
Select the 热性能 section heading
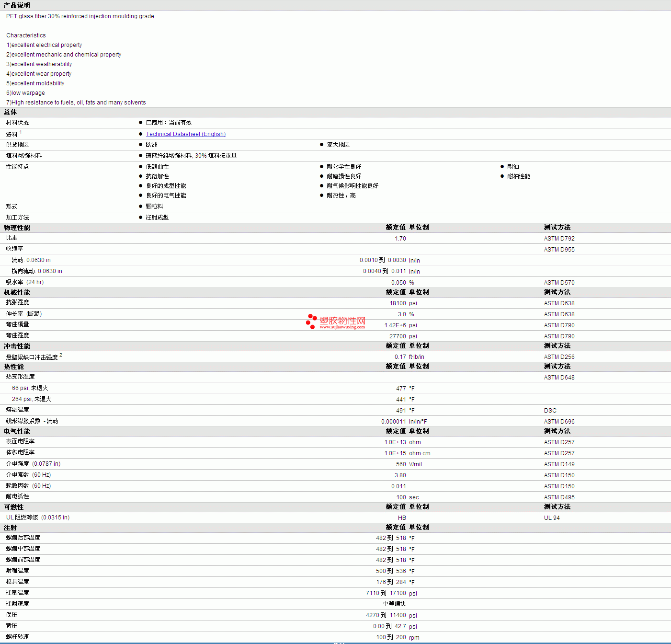[x=13, y=367]
